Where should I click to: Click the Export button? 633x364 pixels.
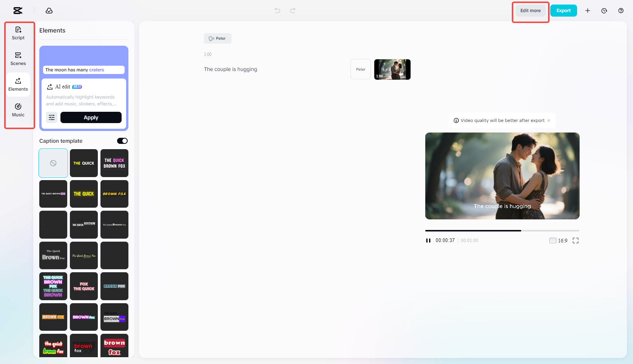pos(564,11)
